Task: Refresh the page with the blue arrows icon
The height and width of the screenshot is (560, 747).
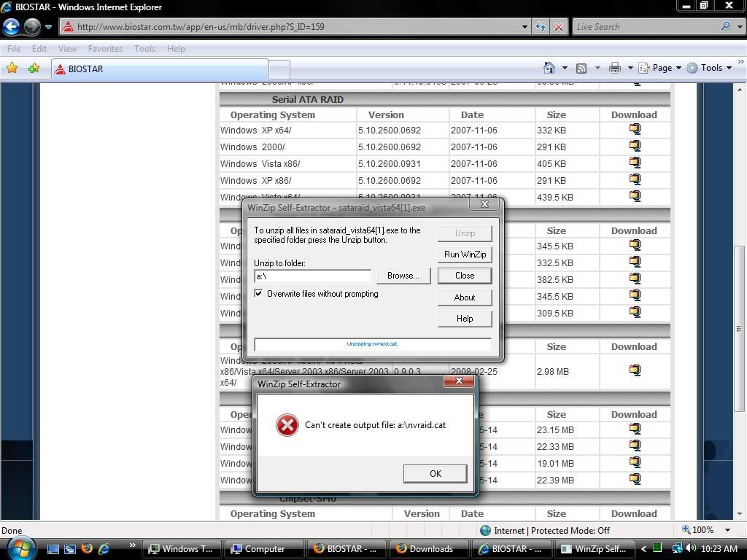Action: (541, 27)
